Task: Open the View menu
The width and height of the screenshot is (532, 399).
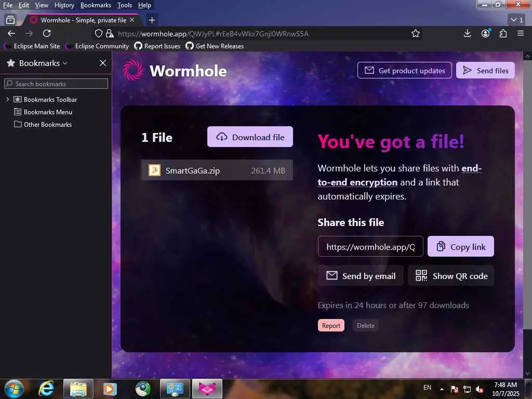Action: [42, 5]
